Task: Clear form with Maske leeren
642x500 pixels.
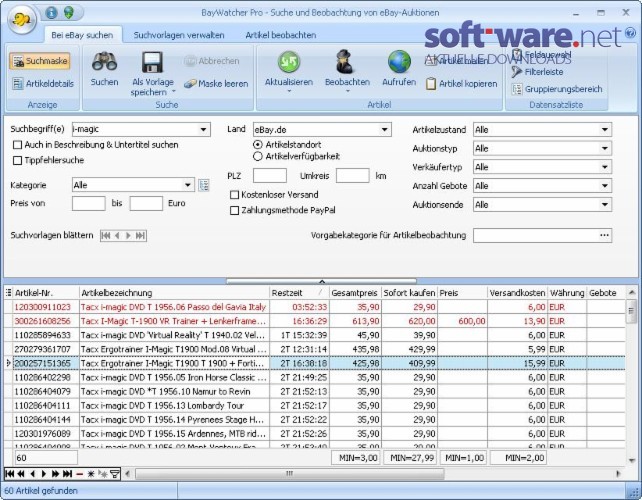Action: pyautogui.click(x=216, y=84)
